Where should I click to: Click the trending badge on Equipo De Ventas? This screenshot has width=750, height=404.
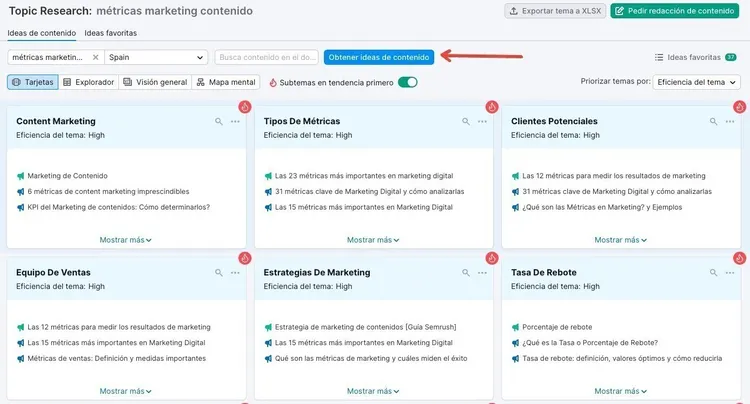[x=245, y=258]
